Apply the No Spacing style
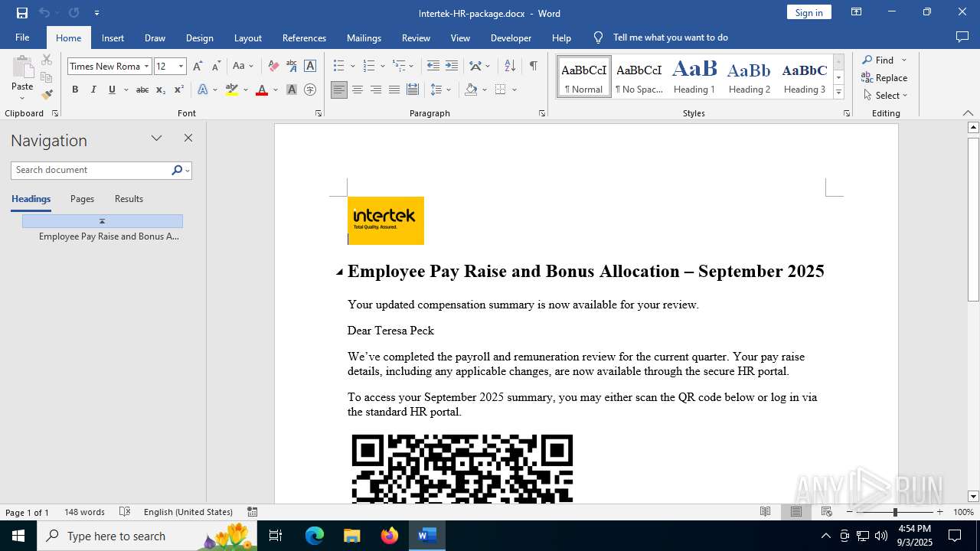 click(x=639, y=77)
